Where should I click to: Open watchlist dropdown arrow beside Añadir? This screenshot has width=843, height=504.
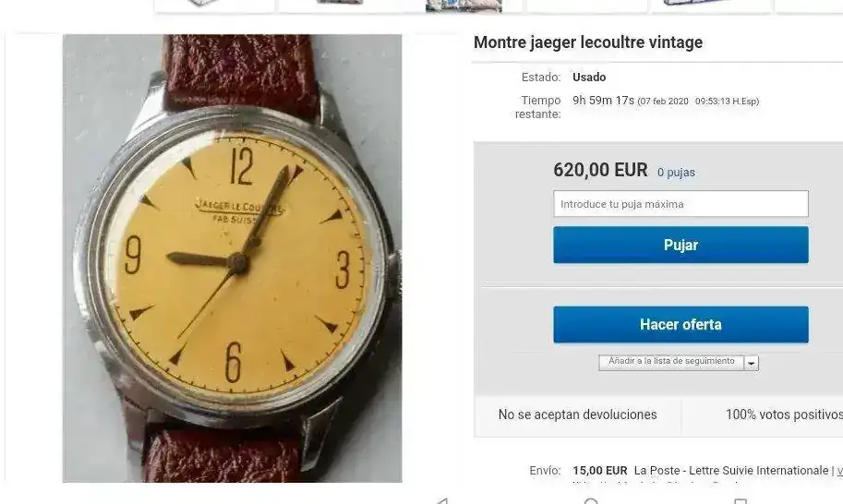[751, 363]
